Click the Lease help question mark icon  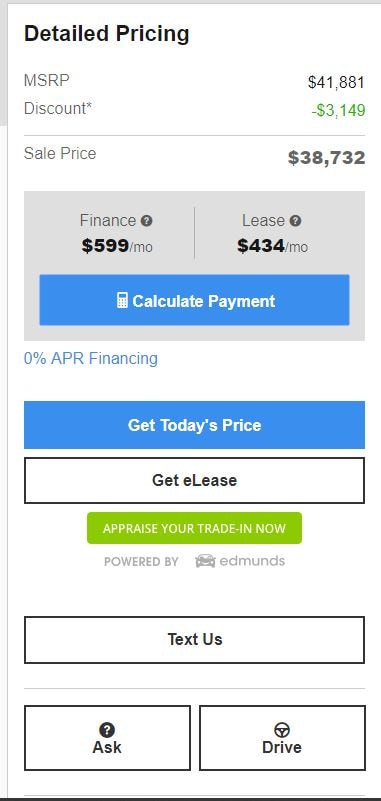point(295,221)
